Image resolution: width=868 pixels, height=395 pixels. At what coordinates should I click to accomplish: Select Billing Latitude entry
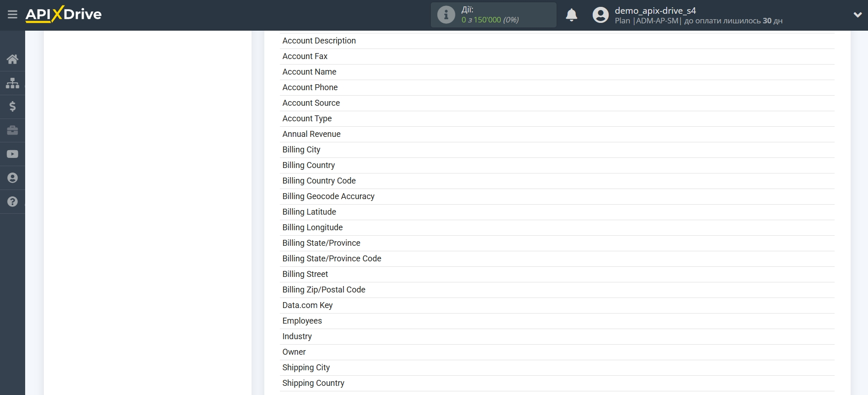click(x=557, y=212)
